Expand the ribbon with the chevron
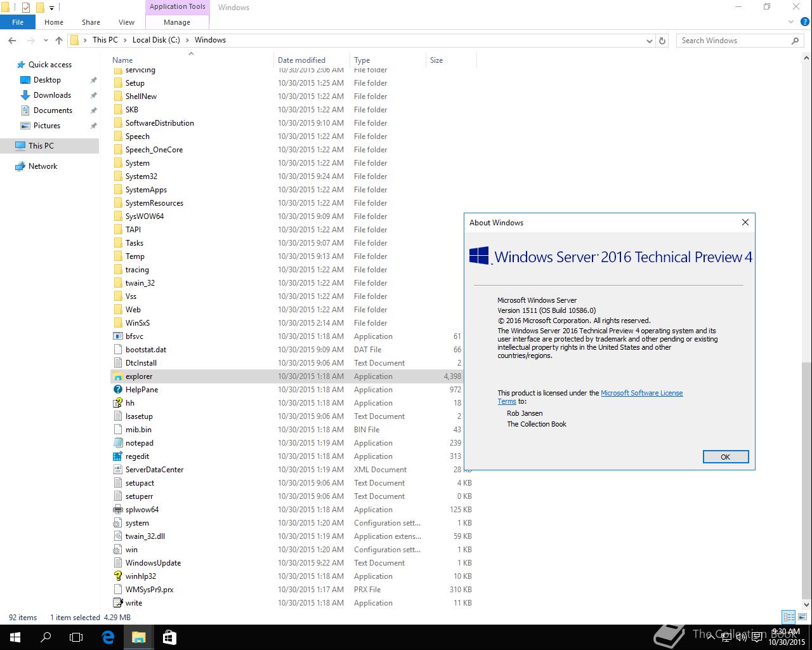This screenshot has height=650, width=812. 791,22
